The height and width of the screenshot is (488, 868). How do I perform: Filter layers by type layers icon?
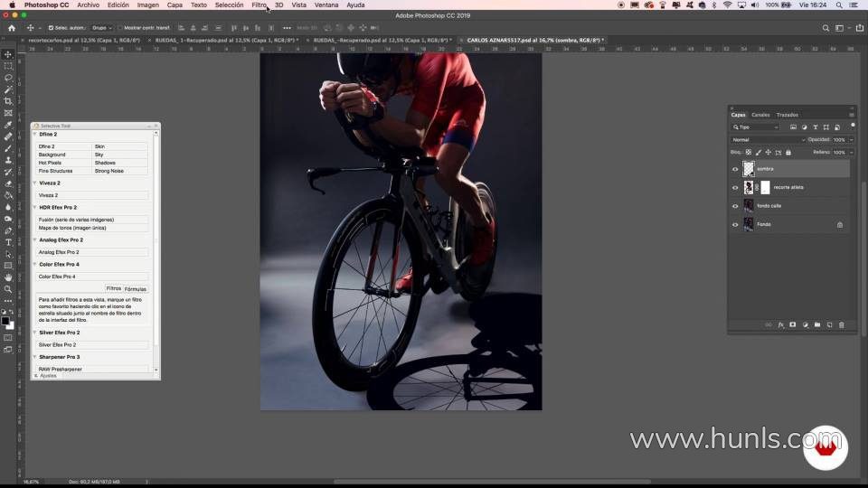pos(815,127)
